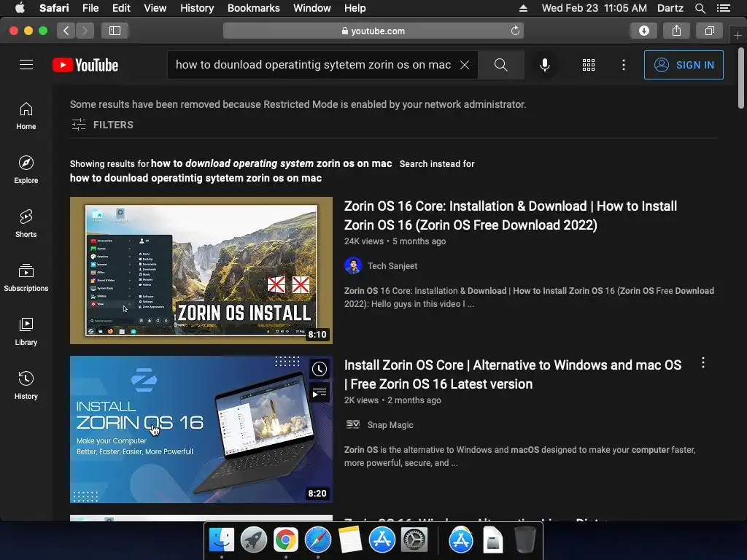Reload the page in Safari

(515, 31)
